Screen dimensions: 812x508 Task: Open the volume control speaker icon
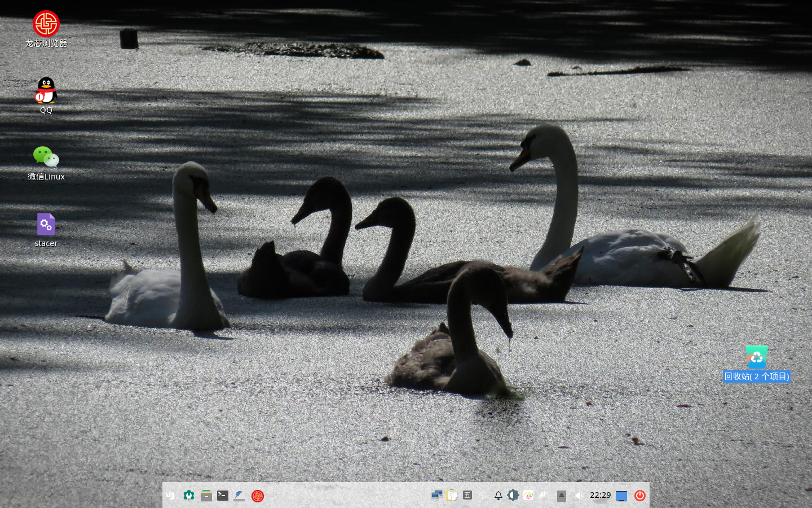pyautogui.click(x=579, y=496)
